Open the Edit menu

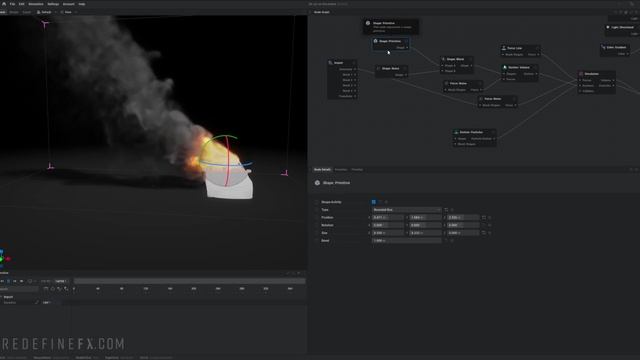click(22, 4)
